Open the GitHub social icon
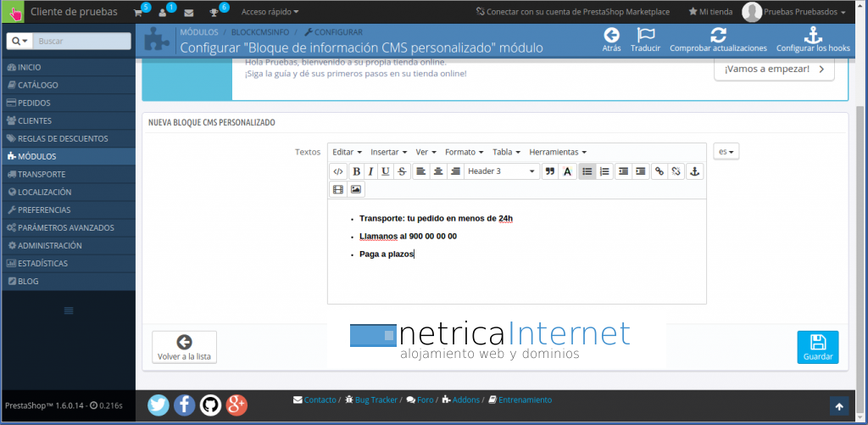 (x=210, y=405)
